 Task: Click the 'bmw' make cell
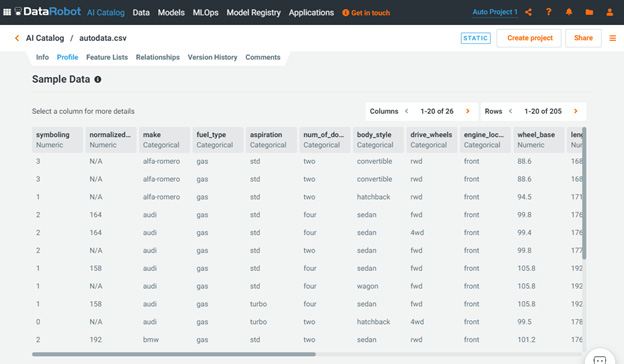pyautogui.click(x=151, y=340)
